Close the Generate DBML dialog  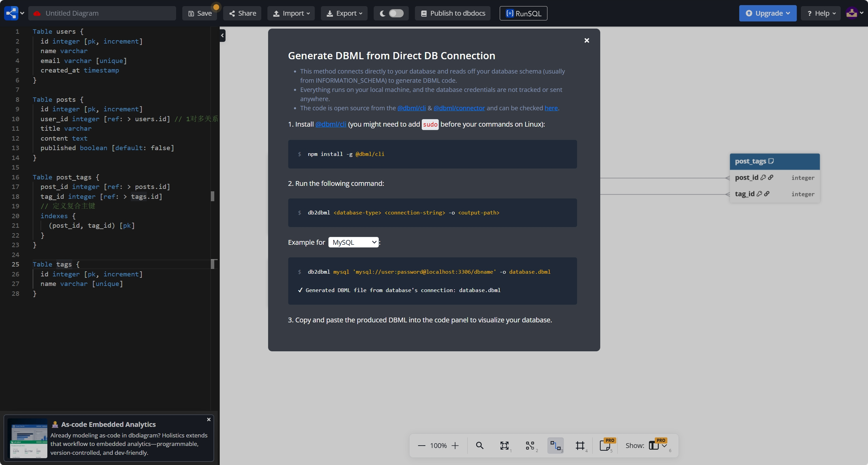tap(587, 41)
